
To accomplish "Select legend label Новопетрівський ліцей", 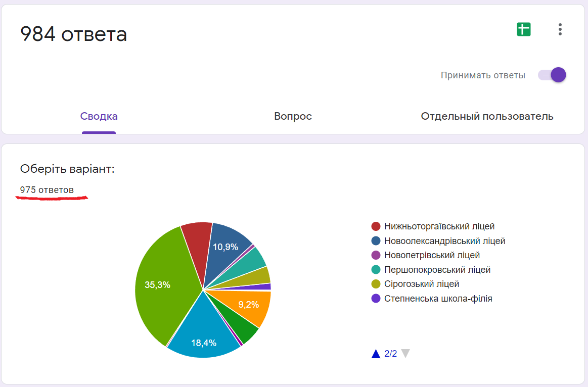I will [432, 255].
